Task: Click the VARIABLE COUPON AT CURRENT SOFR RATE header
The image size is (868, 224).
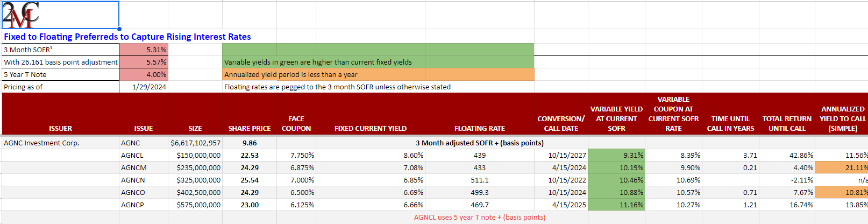Action: (673, 114)
